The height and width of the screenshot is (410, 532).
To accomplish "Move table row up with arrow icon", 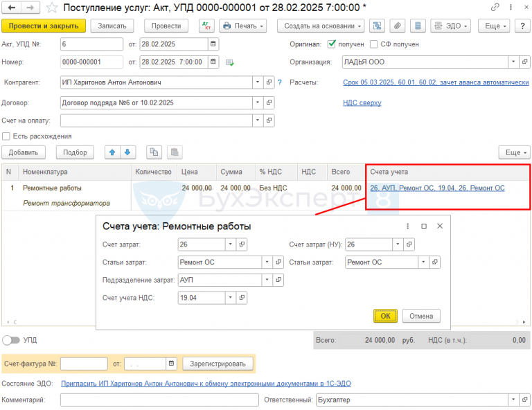I will 111,152.
